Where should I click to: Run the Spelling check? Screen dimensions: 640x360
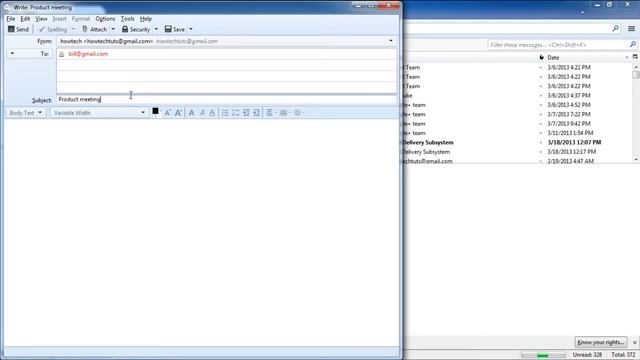point(53,29)
